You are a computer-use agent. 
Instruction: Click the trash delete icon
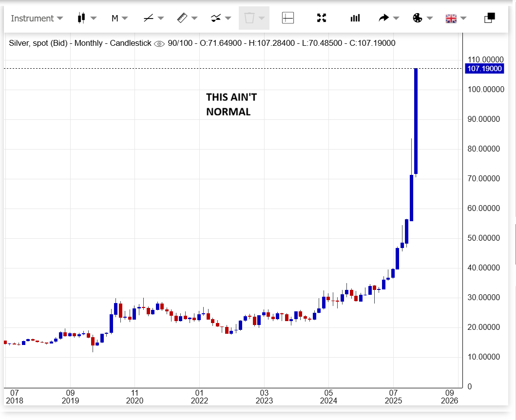point(249,18)
